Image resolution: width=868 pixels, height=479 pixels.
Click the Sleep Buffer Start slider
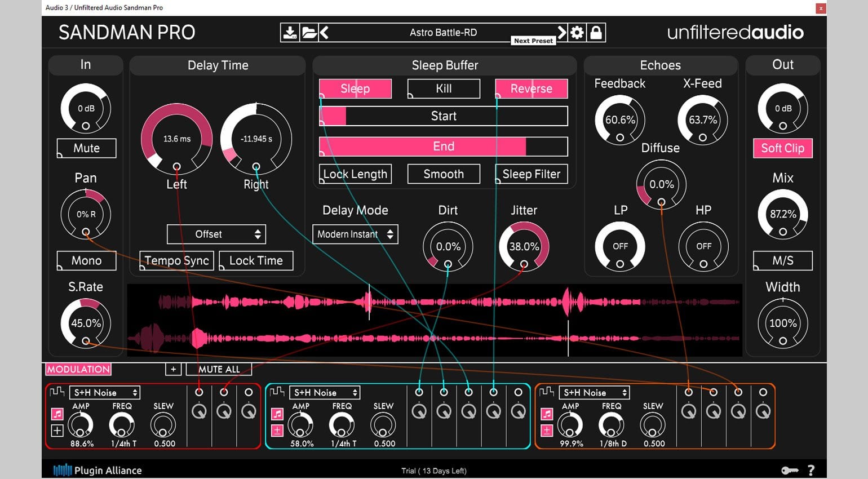click(444, 116)
